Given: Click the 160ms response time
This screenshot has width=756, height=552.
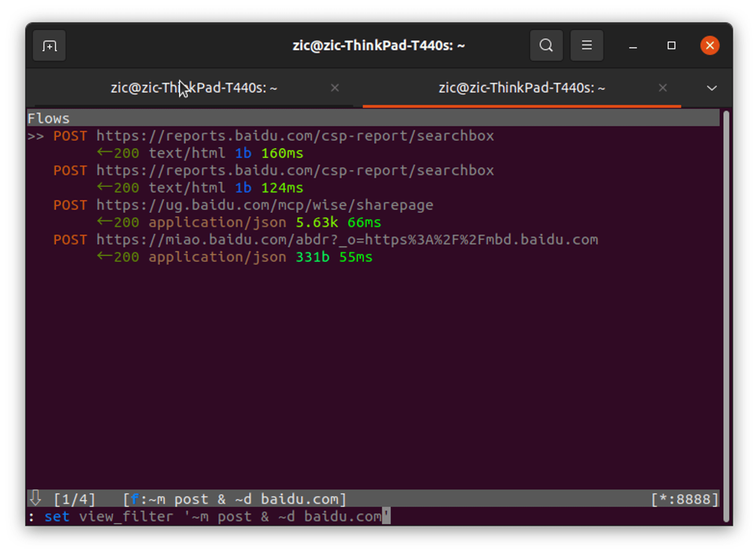Looking at the screenshot, I should tap(282, 153).
